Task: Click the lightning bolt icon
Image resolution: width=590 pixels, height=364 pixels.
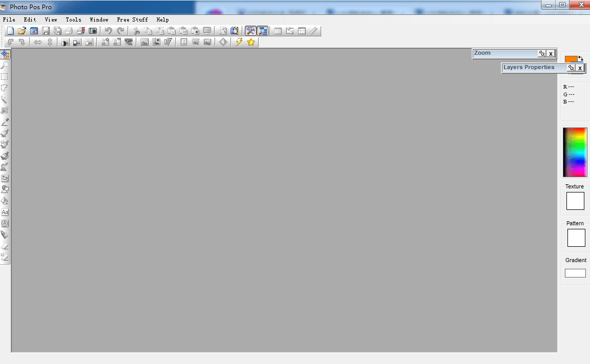Action: tap(239, 42)
